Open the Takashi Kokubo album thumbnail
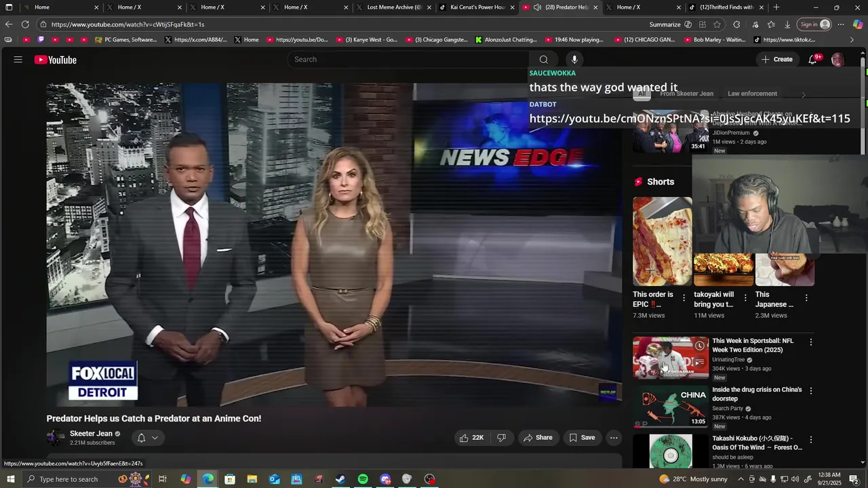Image resolution: width=868 pixels, height=488 pixels. tap(671, 451)
